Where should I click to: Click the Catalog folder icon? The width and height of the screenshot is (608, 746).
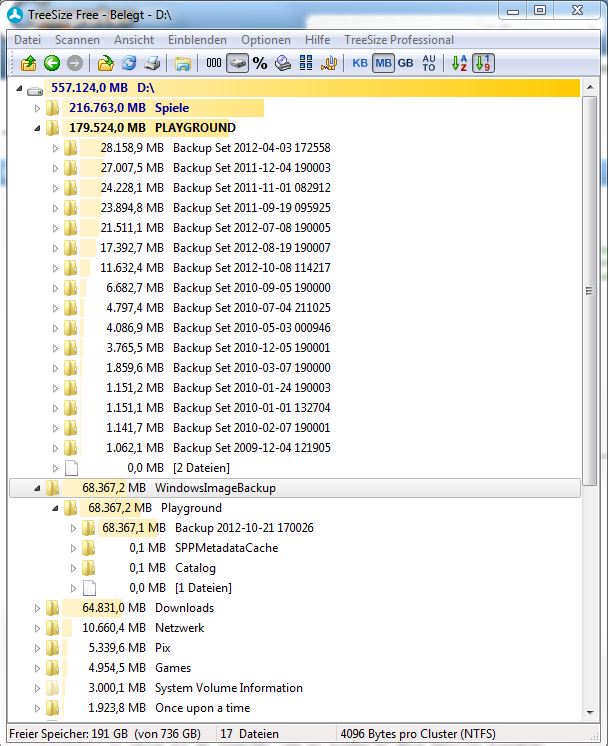point(88,568)
